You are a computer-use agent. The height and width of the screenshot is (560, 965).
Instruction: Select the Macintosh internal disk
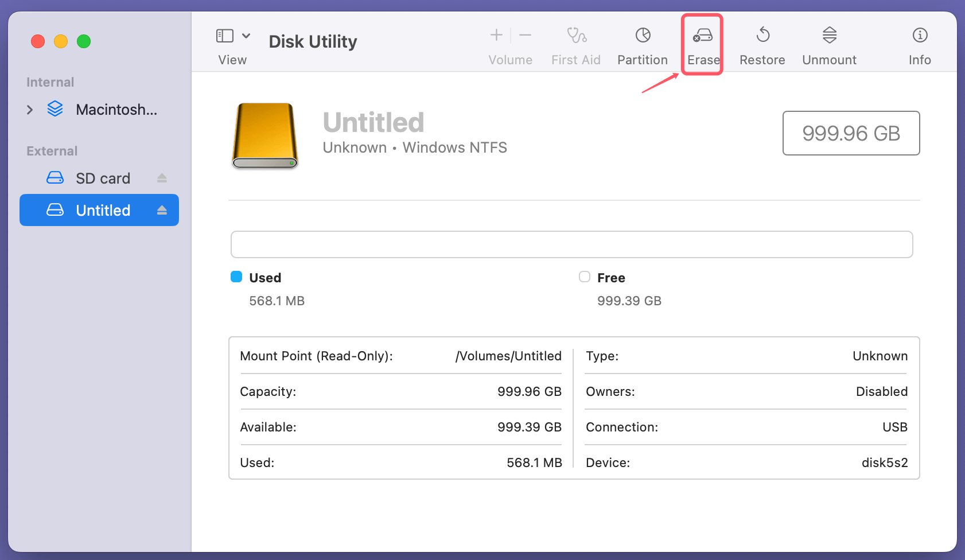[116, 110]
